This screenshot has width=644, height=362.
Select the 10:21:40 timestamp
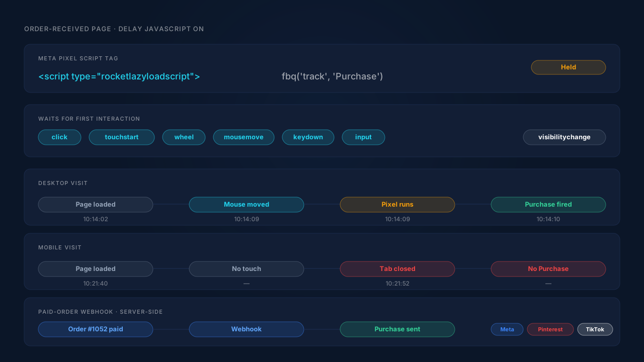tap(96, 284)
